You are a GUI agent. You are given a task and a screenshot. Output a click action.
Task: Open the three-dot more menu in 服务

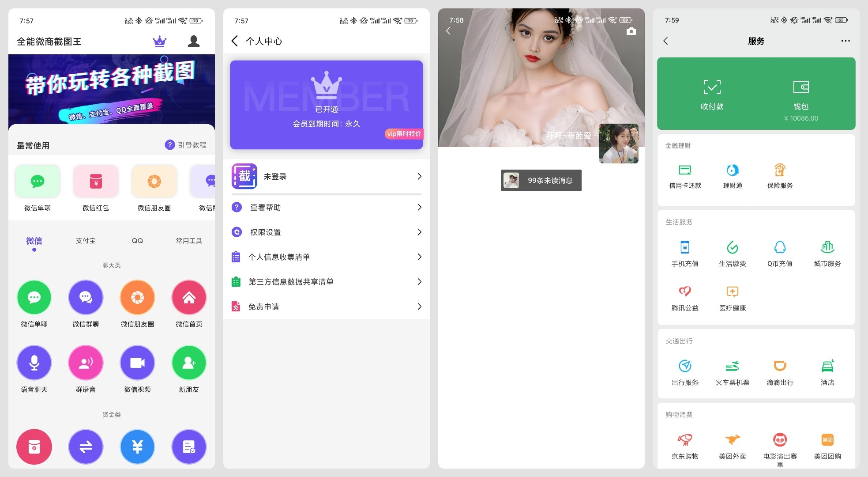click(x=845, y=41)
